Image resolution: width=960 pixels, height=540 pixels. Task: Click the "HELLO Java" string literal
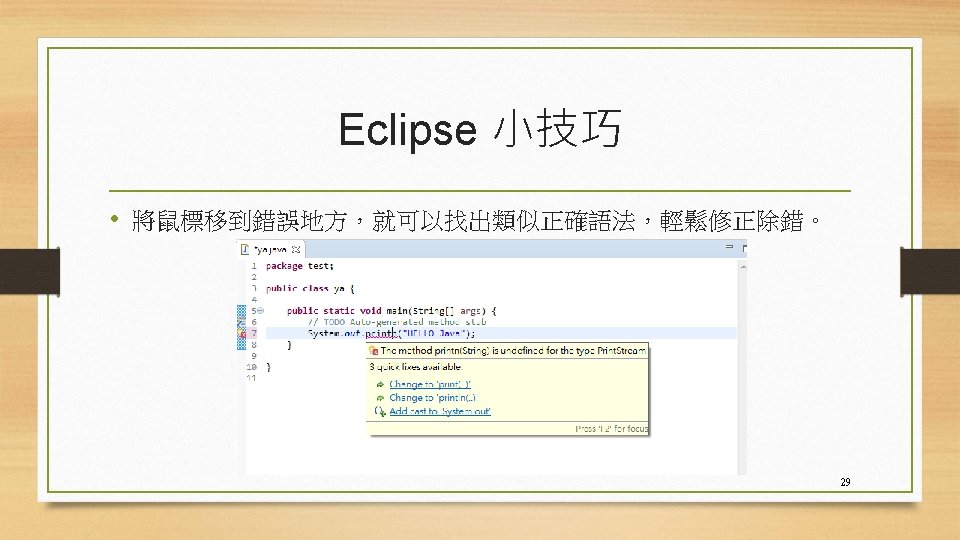[435, 333]
